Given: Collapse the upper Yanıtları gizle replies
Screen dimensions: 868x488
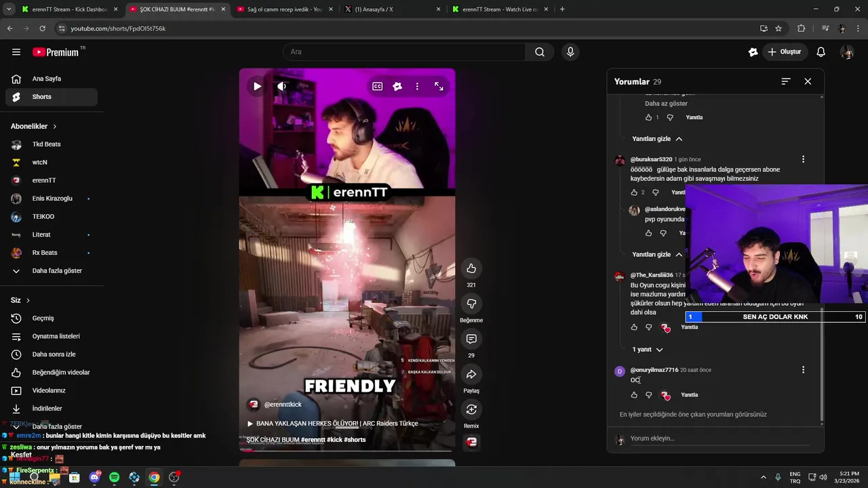Looking at the screenshot, I should pyautogui.click(x=657, y=139).
